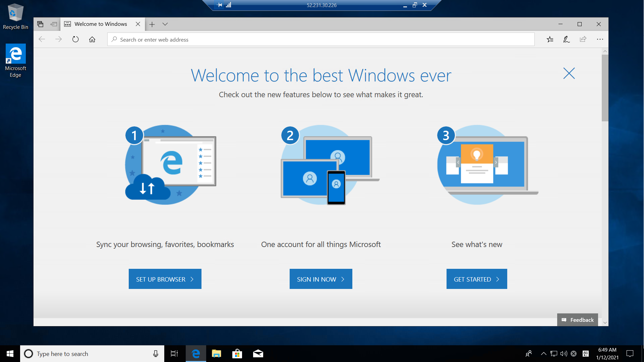Screen dimensions: 644x362
Task: Open a new tab with plus button
Action: [x=152, y=24]
